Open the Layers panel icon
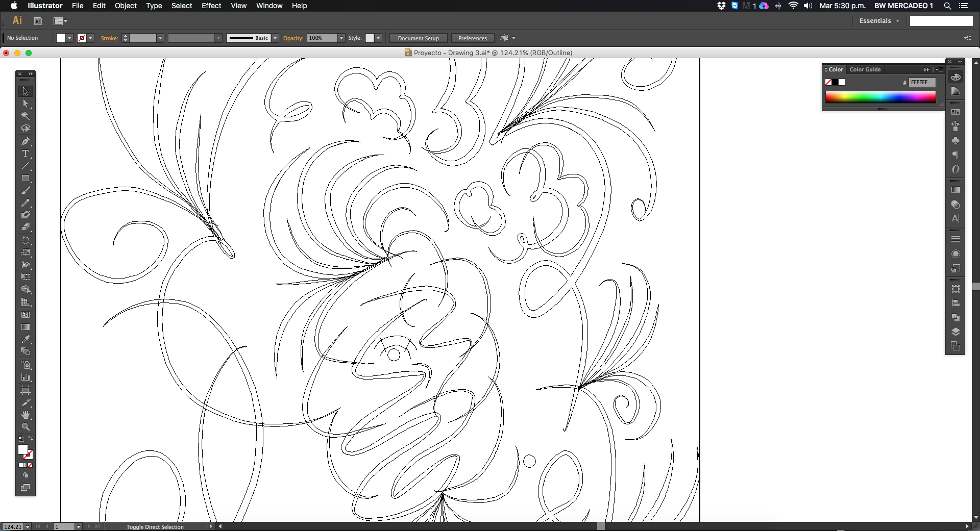This screenshot has height=531, width=980. coord(955,332)
